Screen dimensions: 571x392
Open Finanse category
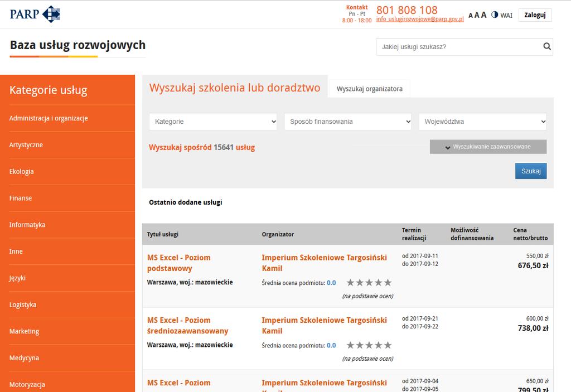pyautogui.click(x=21, y=198)
